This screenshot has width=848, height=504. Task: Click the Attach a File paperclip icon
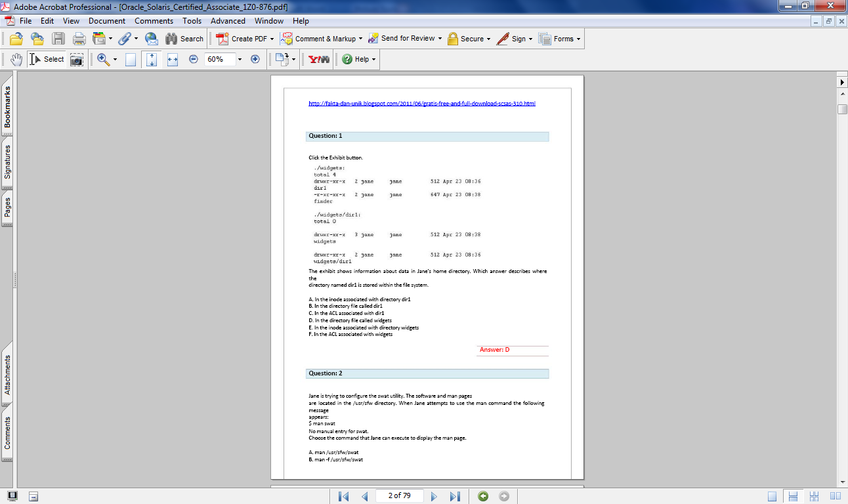[124, 39]
